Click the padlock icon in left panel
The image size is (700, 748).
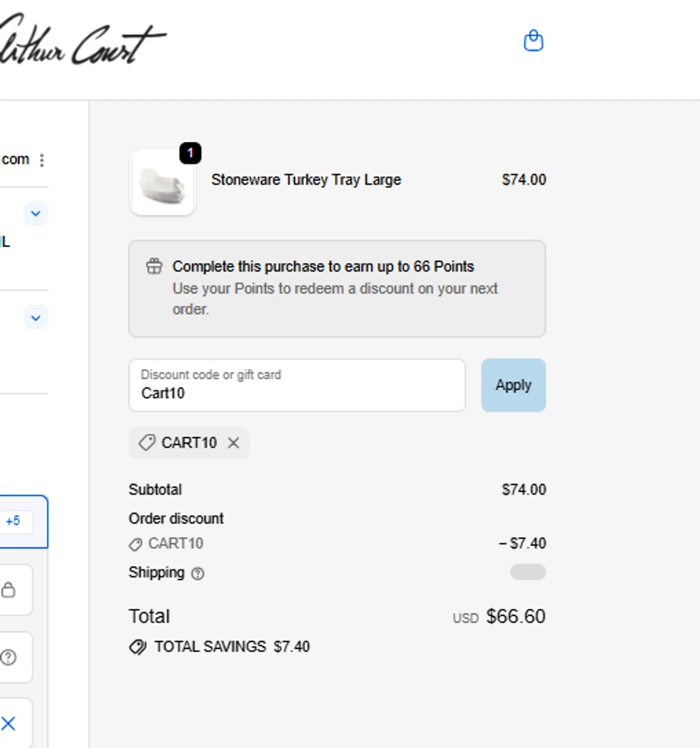tap(8, 590)
